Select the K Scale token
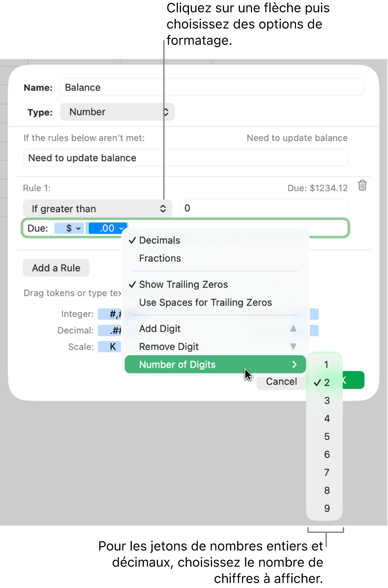388x588 pixels. click(109, 346)
